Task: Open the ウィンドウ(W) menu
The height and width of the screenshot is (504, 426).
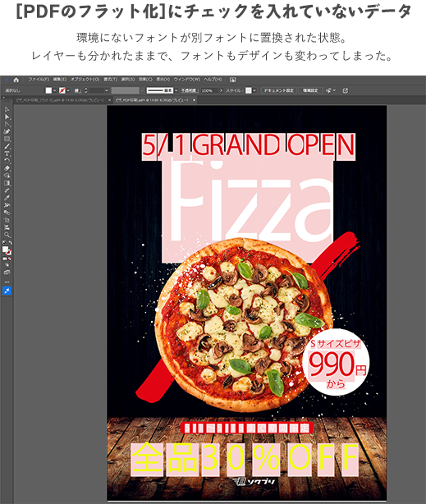Action: point(187,80)
